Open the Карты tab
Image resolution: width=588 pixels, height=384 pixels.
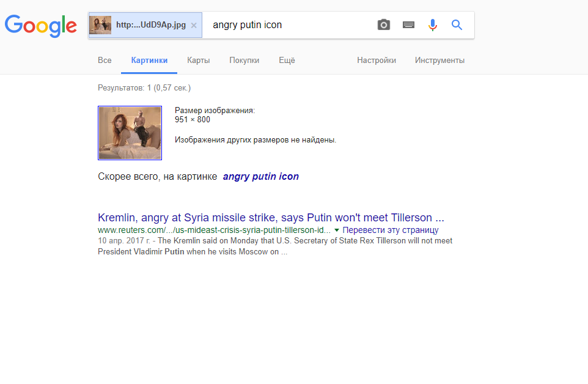pos(199,61)
